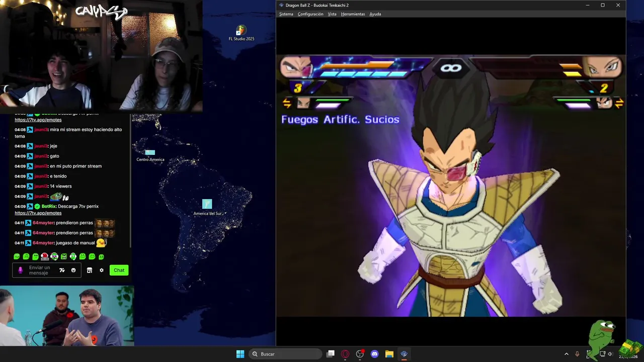Select the Centro America desktop icon
Viewport: 644px width, 362px height.
[x=150, y=155]
